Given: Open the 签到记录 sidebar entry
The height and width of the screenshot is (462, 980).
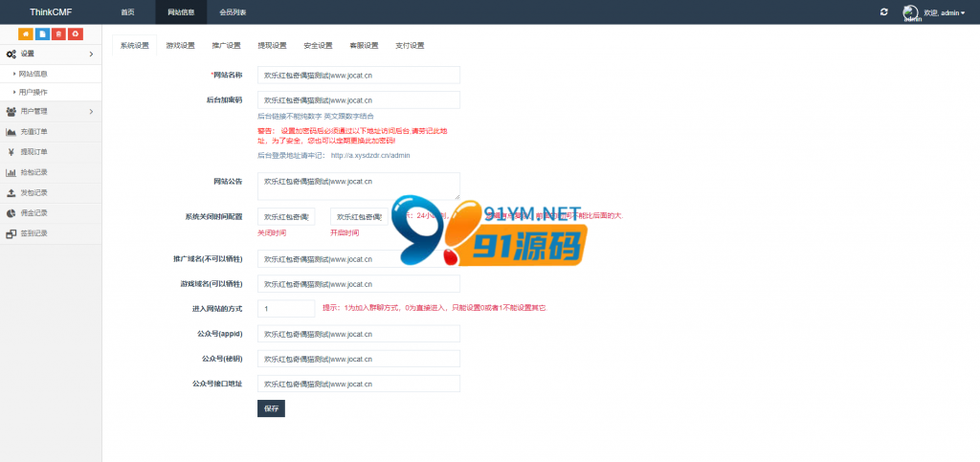Looking at the screenshot, I should pyautogui.click(x=52, y=233).
